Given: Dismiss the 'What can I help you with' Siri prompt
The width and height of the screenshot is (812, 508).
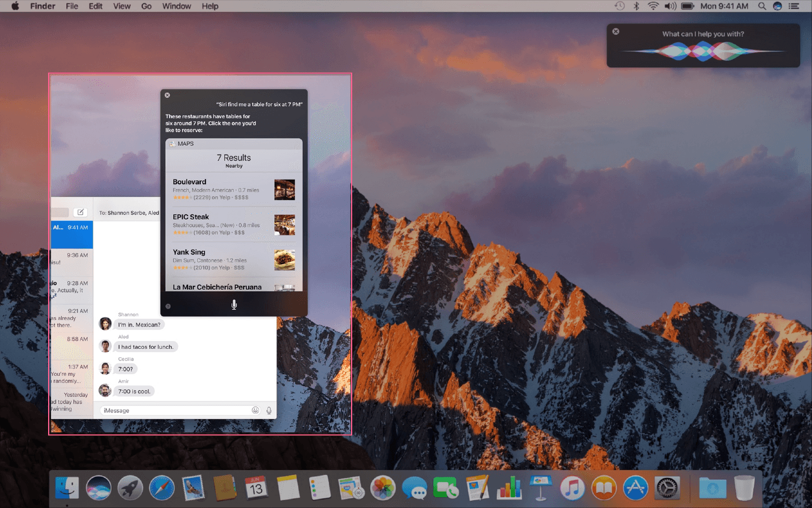Looking at the screenshot, I should pyautogui.click(x=615, y=31).
